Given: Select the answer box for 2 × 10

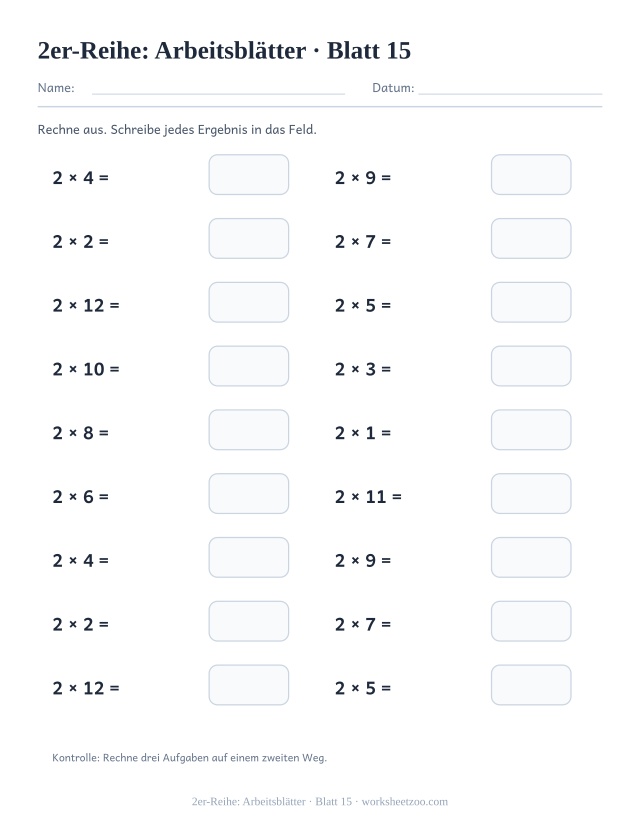Looking at the screenshot, I should pos(249,366).
